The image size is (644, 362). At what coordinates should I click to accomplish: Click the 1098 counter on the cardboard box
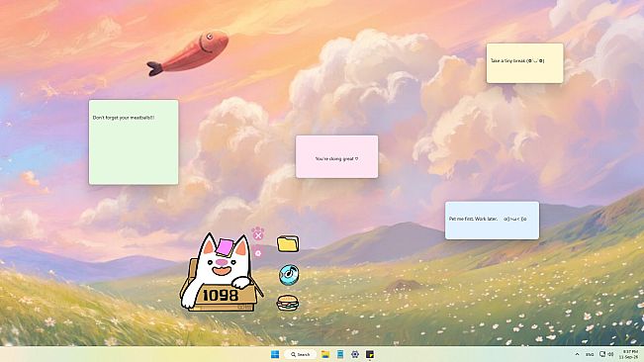click(221, 295)
